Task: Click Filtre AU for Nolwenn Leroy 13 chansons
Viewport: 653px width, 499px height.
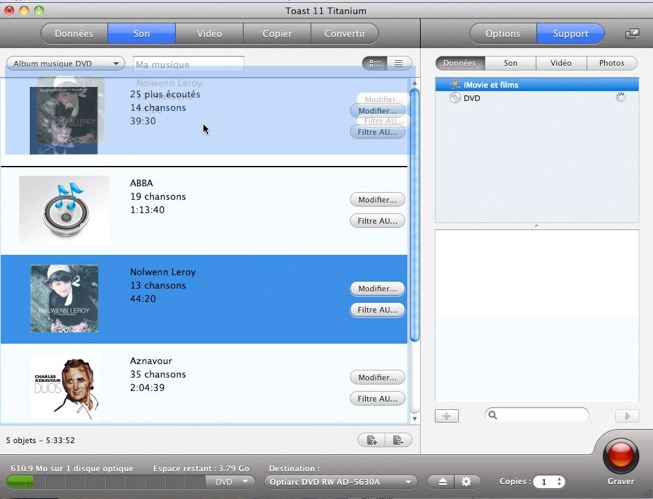Action: pos(377,309)
